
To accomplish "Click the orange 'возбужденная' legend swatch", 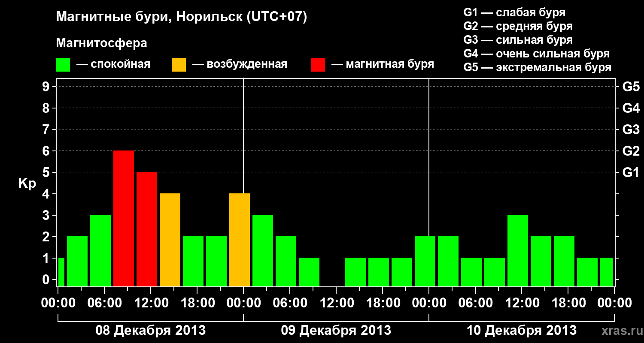I will pyautogui.click(x=179, y=65).
